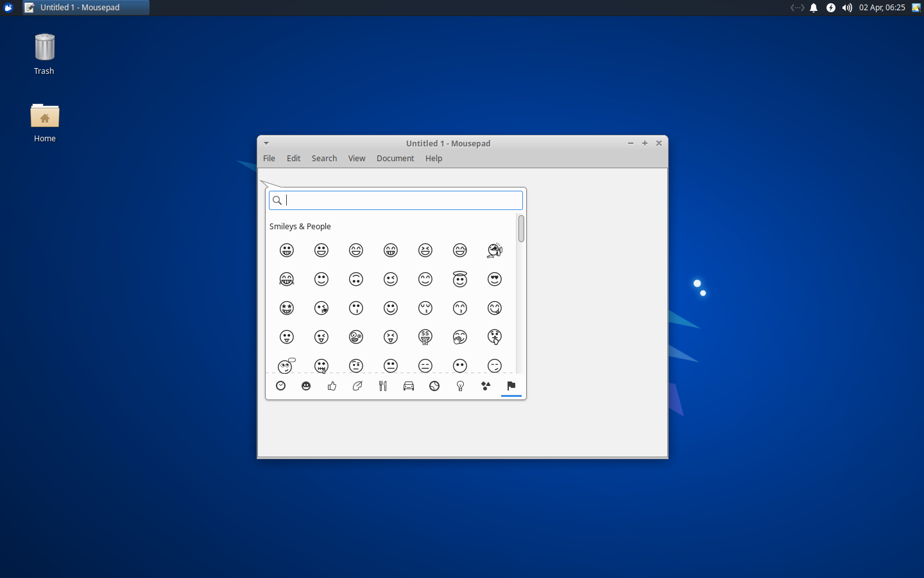Open the Food & Drink emoji category
Screen dimensions: 924x578
pos(383,386)
